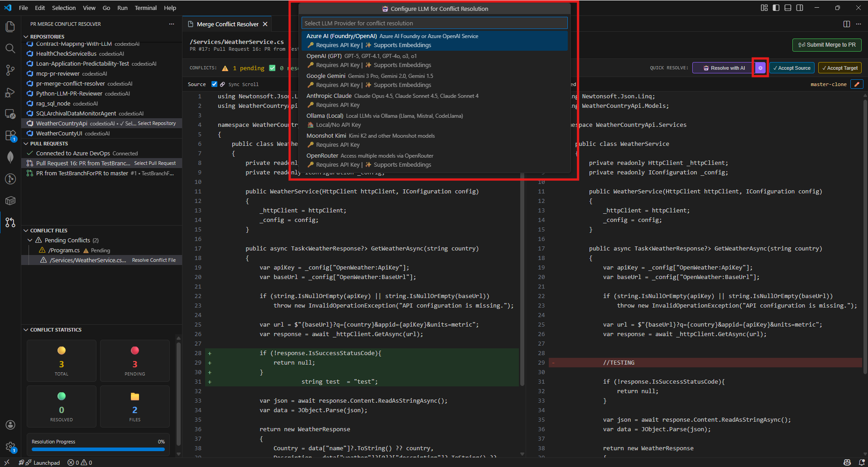
Task: Open WeatherCountyUI repository row
Action: (102, 133)
